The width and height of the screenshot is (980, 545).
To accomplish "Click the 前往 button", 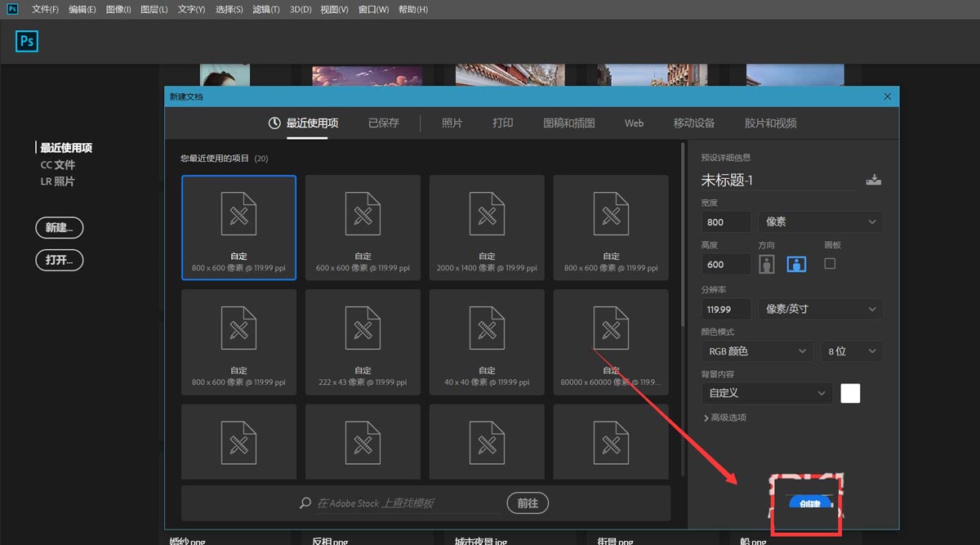I will 528,503.
